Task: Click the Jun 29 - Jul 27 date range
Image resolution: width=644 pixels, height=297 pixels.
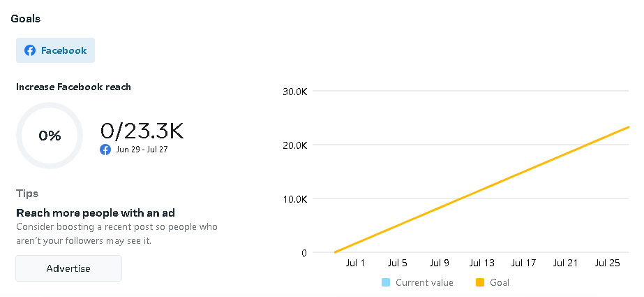Action: coord(142,150)
